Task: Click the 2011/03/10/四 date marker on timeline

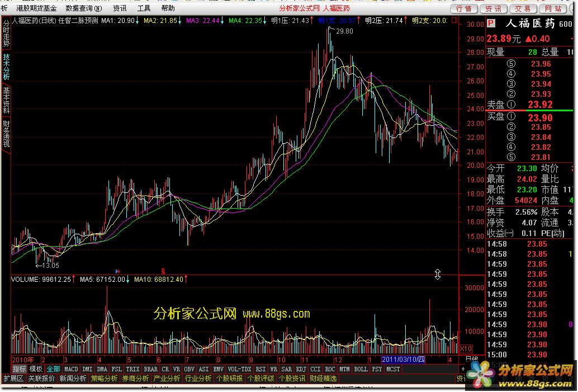Action: pos(403,360)
